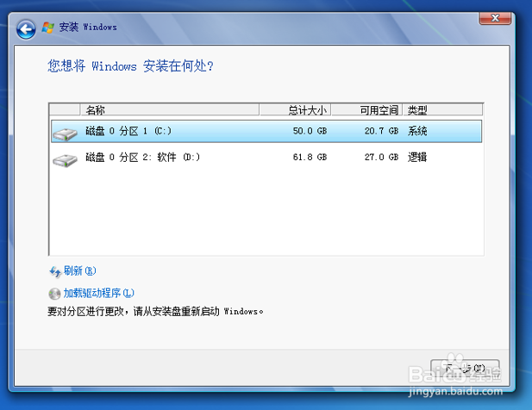Click the 20.7 GB free space cell
The width and height of the screenshot is (532, 410).
pyautogui.click(x=381, y=131)
